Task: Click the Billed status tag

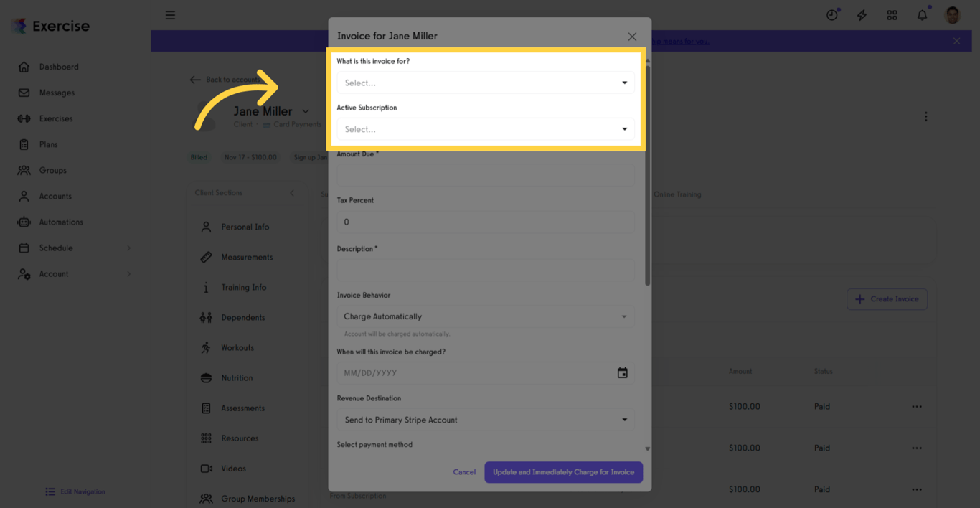Action: click(x=199, y=157)
